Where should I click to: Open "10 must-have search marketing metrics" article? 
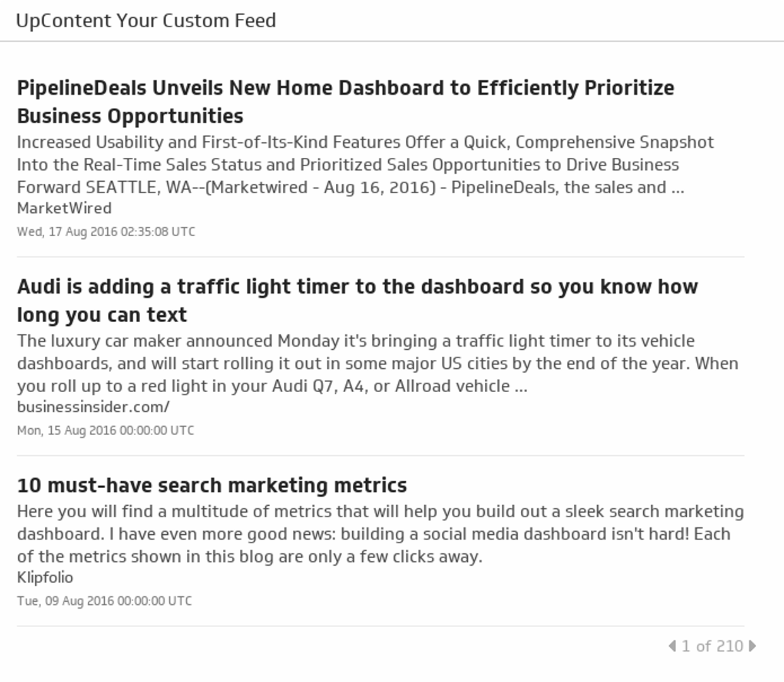click(212, 485)
